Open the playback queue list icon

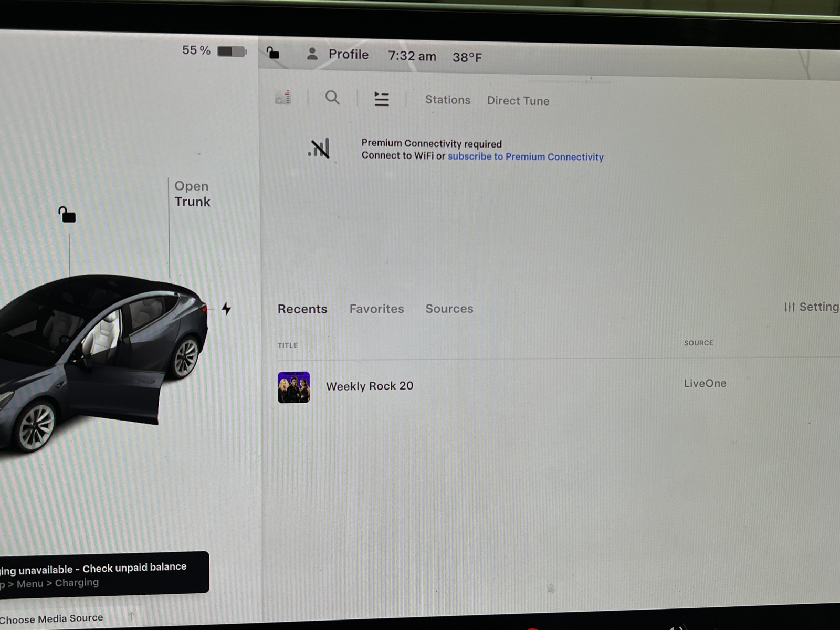[382, 98]
